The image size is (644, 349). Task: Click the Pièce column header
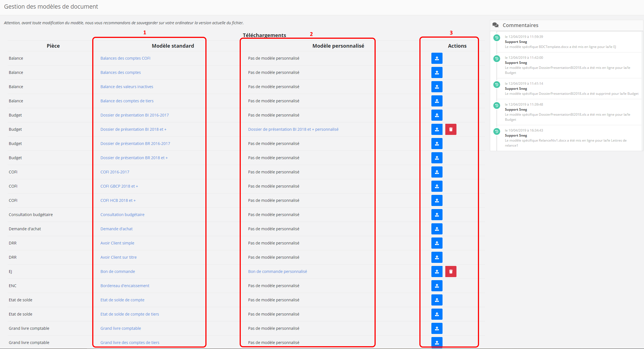[x=53, y=46]
